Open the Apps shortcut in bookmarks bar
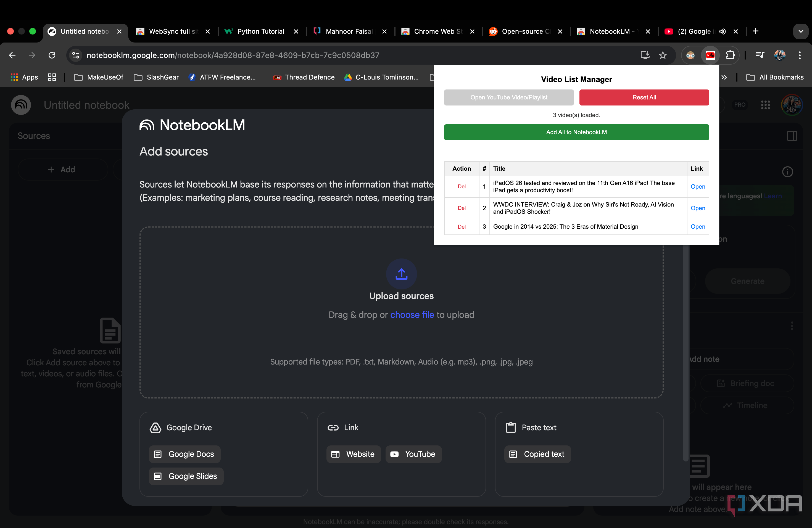The width and height of the screenshot is (812, 528). (x=24, y=77)
